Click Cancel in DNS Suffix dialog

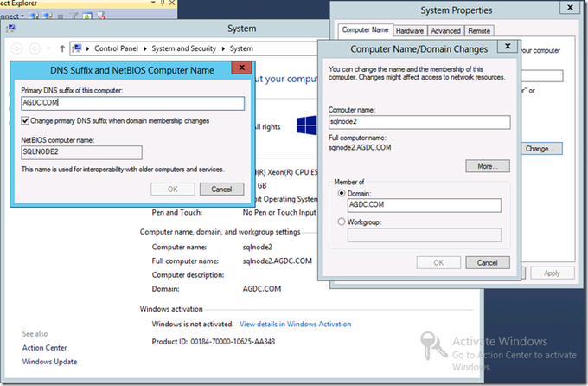[x=221, y=190]
